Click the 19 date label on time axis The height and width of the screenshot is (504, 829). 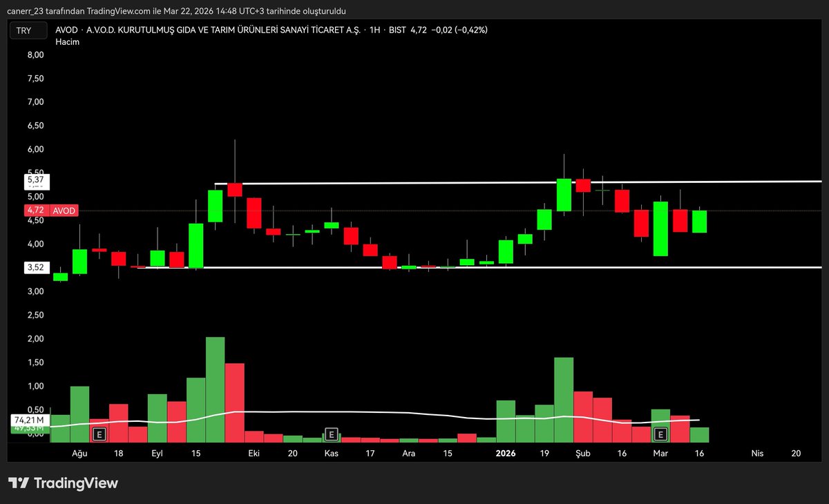544,454
